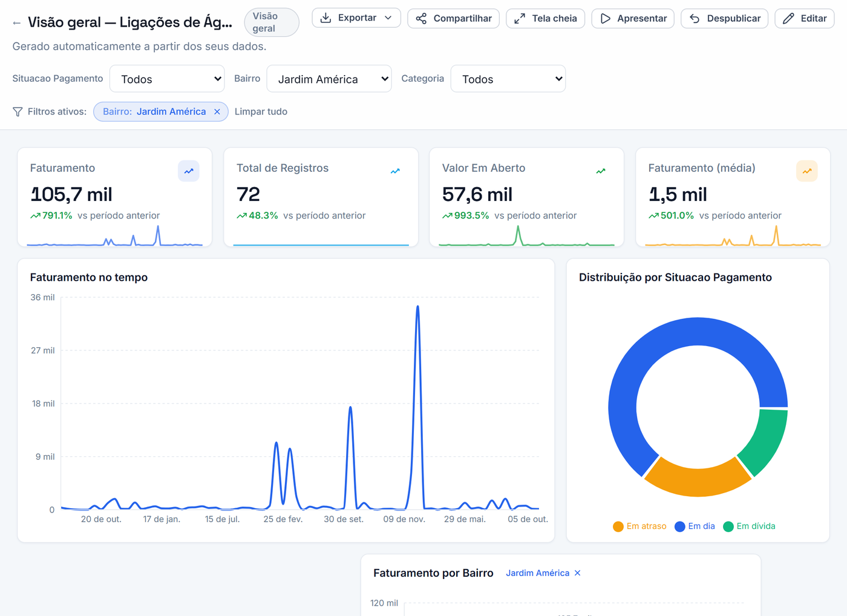
Task: Click the 791.1% change indicator
Action: (x=51, y=215)
